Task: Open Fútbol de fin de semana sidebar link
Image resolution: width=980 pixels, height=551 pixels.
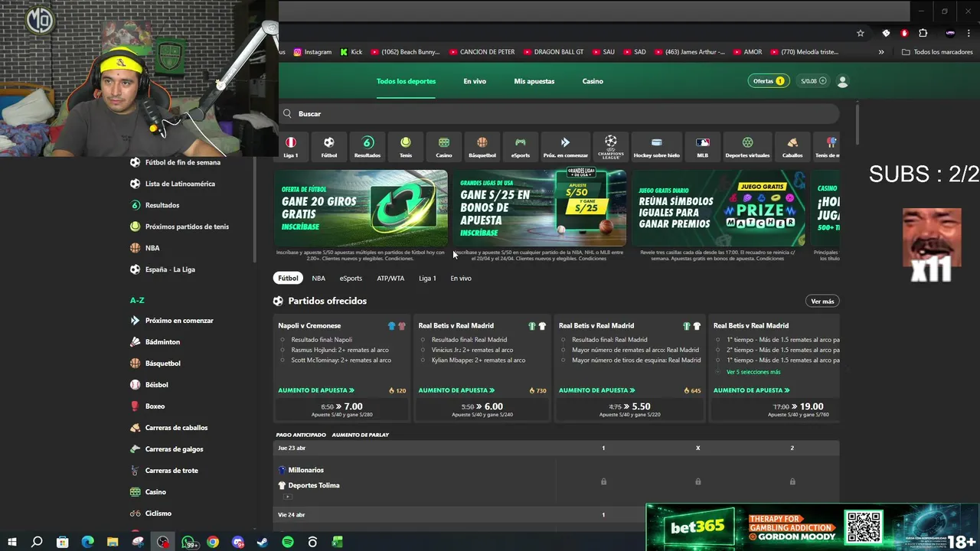Action: 182,162
